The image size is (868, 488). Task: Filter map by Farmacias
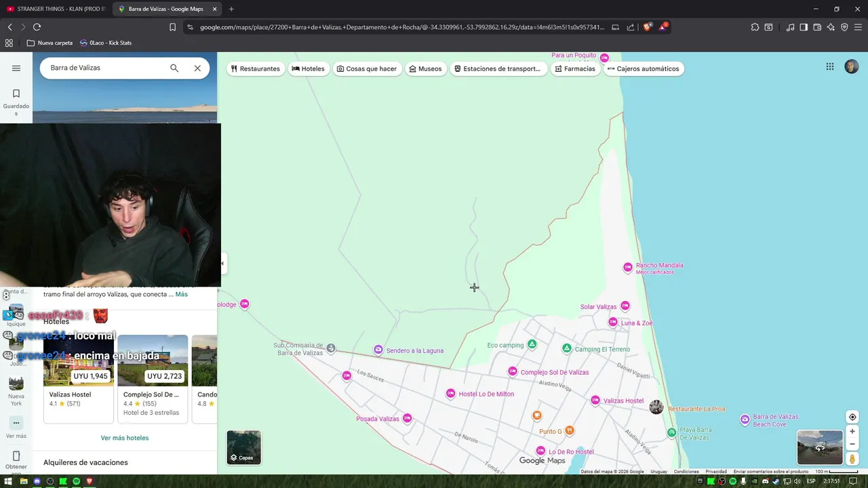(x=575, y=68)
